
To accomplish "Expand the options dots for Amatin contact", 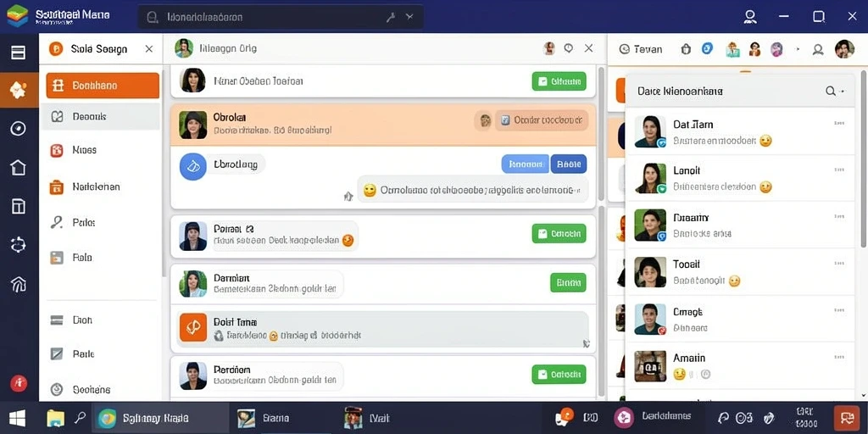I will pos(839,357).
